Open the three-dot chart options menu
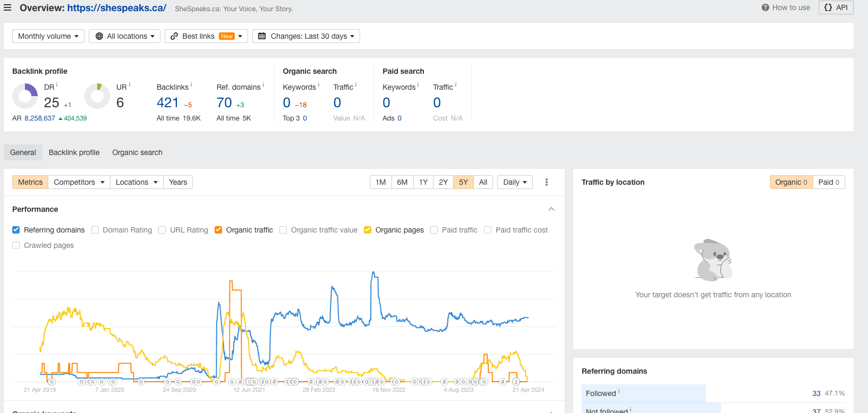This screenshot has height=413, width=868. [x=547, y=182]
